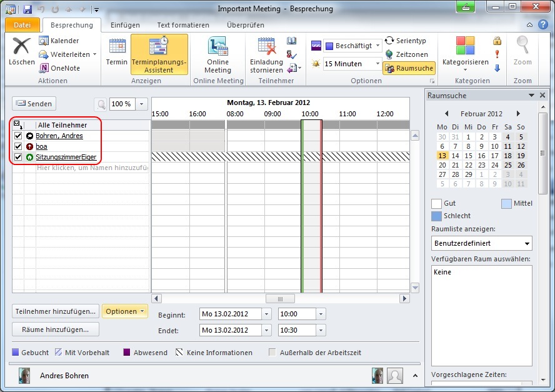Open the Optionen group dialog launcher

(432, 81)
